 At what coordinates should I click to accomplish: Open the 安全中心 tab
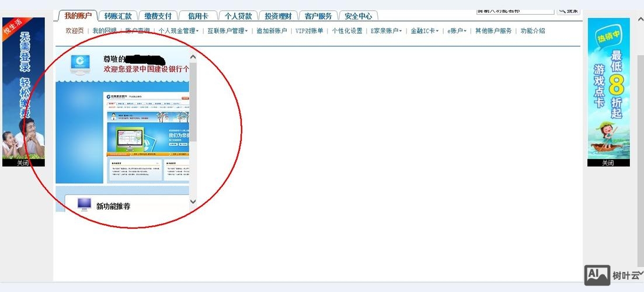point(358,16)
